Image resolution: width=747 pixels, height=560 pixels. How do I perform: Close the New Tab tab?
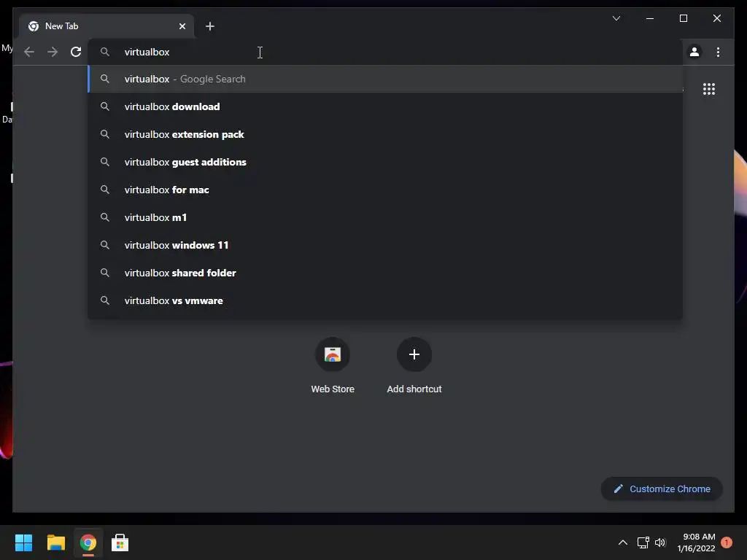click(182, 26)
